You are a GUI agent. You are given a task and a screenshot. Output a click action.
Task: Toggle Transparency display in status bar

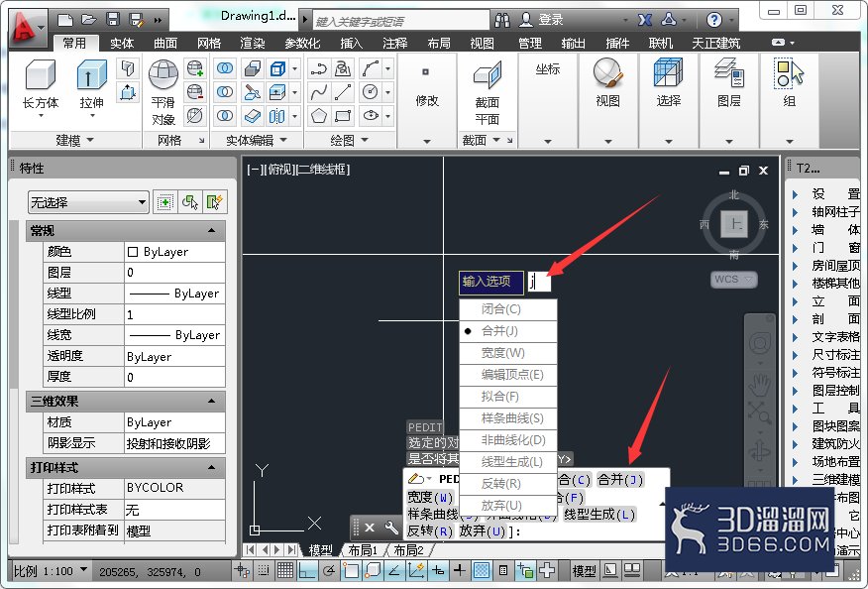pyautogui.click(x=481, y=569)
